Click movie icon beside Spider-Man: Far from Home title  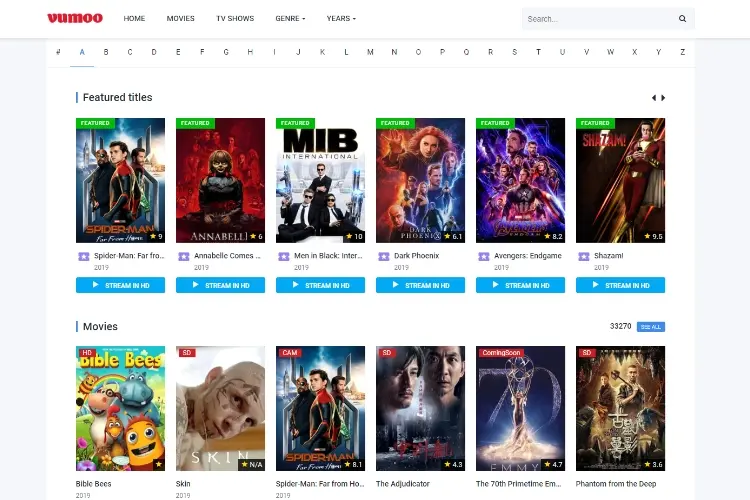pyautogui.click(x=84, y=256)
